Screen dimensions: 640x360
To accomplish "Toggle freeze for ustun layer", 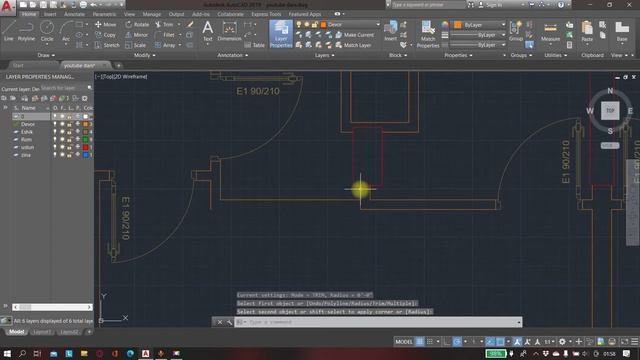I will [62, 147].
